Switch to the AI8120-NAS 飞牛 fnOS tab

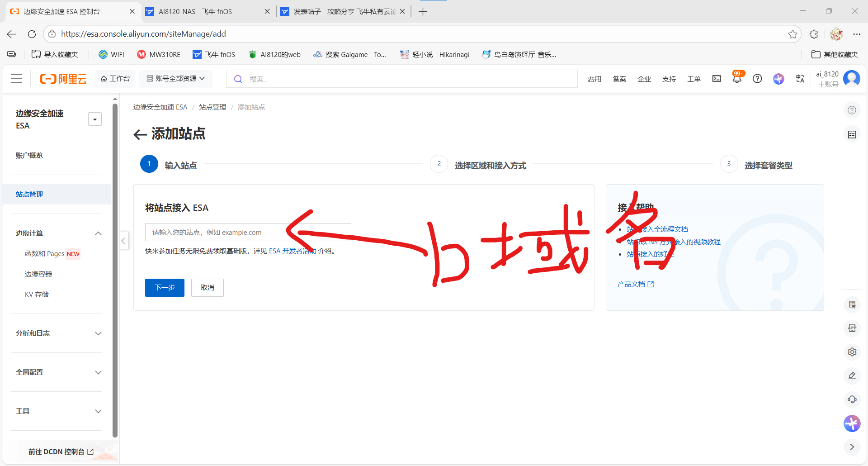click(195, 11)
